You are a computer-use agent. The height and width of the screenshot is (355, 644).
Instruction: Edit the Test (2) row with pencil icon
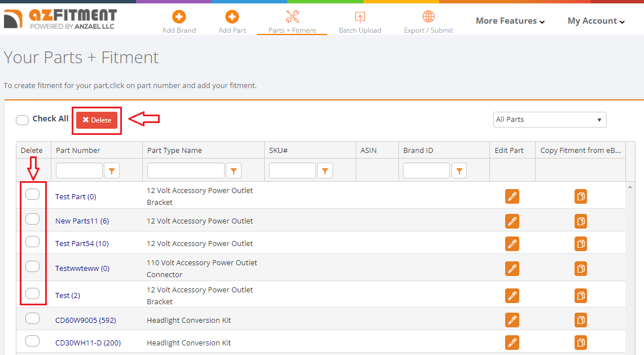(512, 296)
